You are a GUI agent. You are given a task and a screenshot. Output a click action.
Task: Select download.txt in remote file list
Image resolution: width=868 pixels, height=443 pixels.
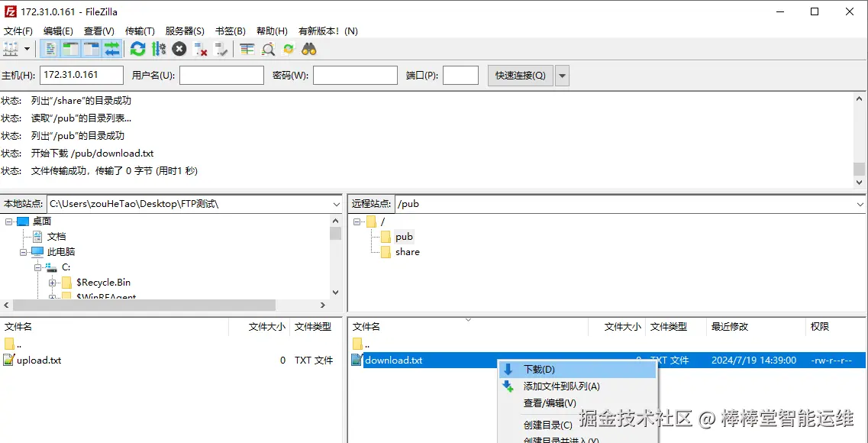394,360
